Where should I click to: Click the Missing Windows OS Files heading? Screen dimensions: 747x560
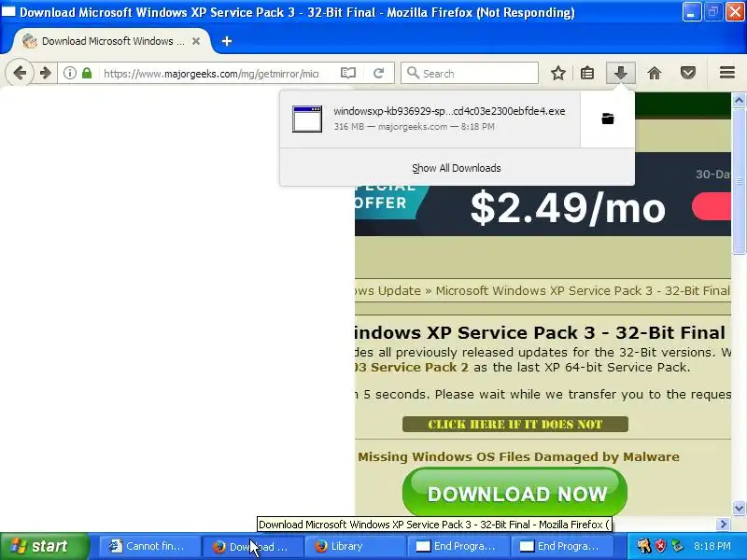point(518,456)
